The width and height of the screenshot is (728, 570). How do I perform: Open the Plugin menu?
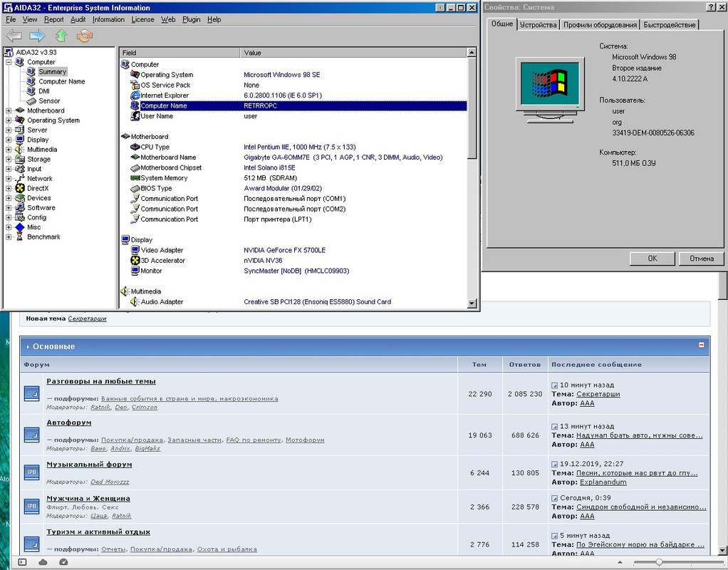192,19
